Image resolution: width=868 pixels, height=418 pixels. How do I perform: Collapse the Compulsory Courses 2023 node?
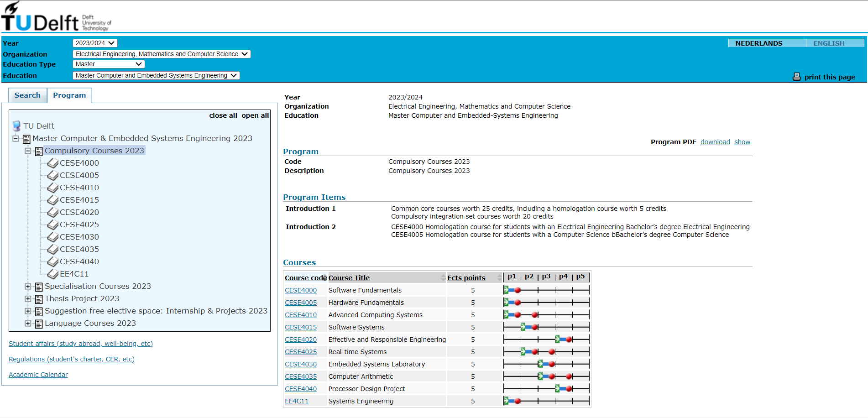[28, 151]
